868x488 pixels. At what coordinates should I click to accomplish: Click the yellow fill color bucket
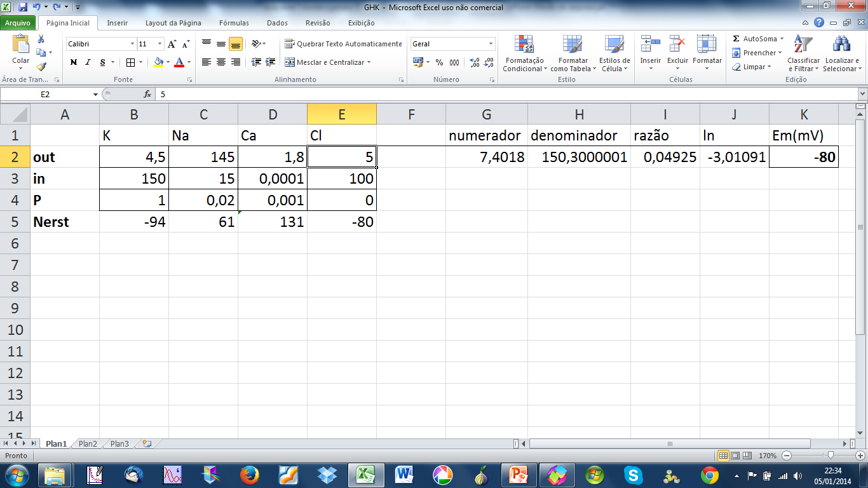158,62
